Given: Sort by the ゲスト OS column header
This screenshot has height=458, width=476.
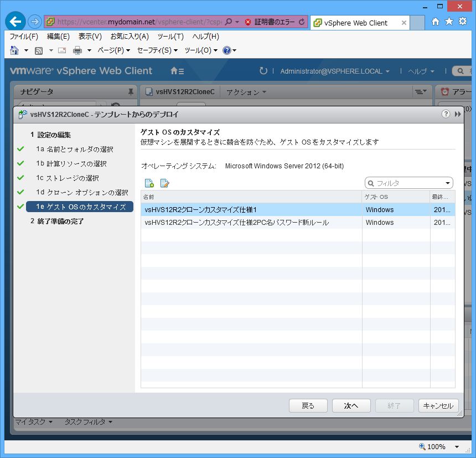Looking at the screenshot, I should pos(396,197).
